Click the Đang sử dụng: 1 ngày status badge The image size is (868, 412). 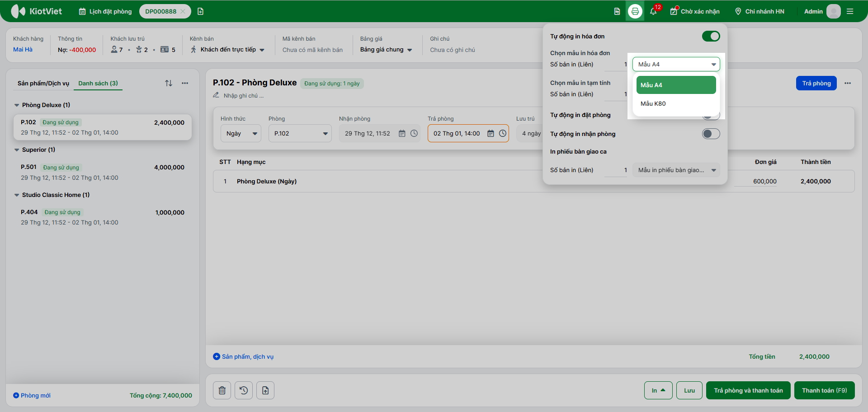tap(332, 83)
